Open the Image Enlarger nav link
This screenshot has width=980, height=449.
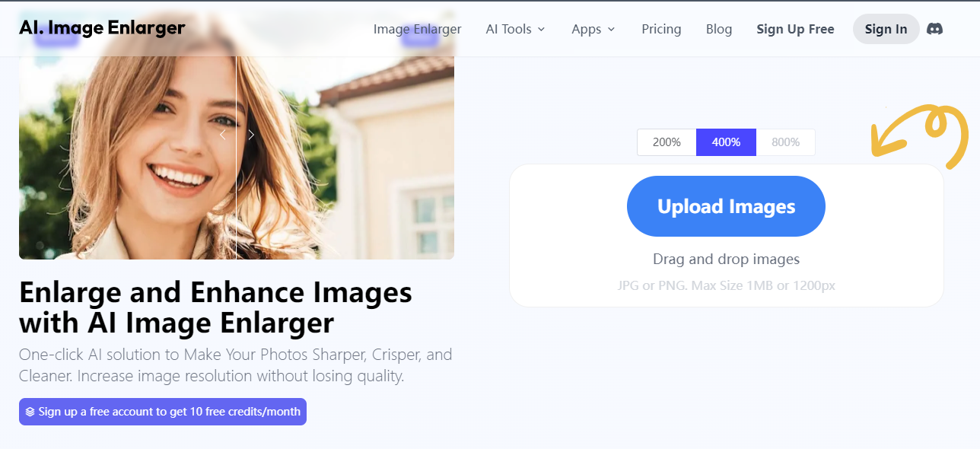[417, 29]
